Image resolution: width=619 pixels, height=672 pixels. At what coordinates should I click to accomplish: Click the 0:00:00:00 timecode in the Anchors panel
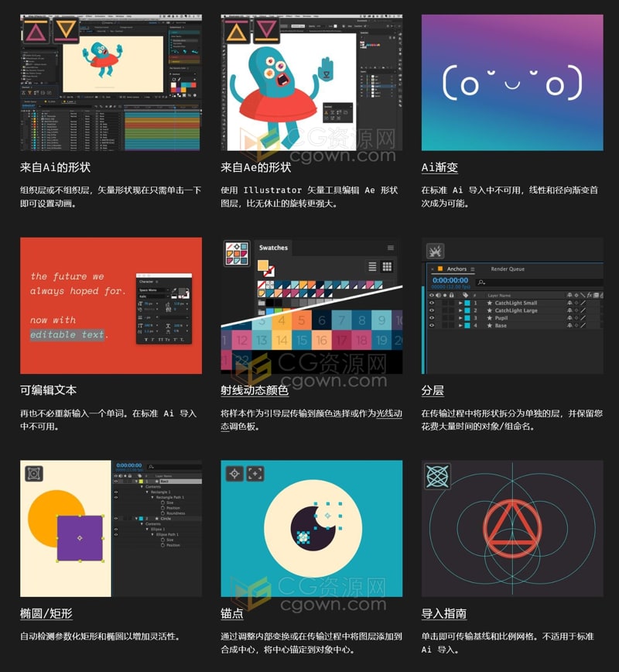click(x=450, y=280)
